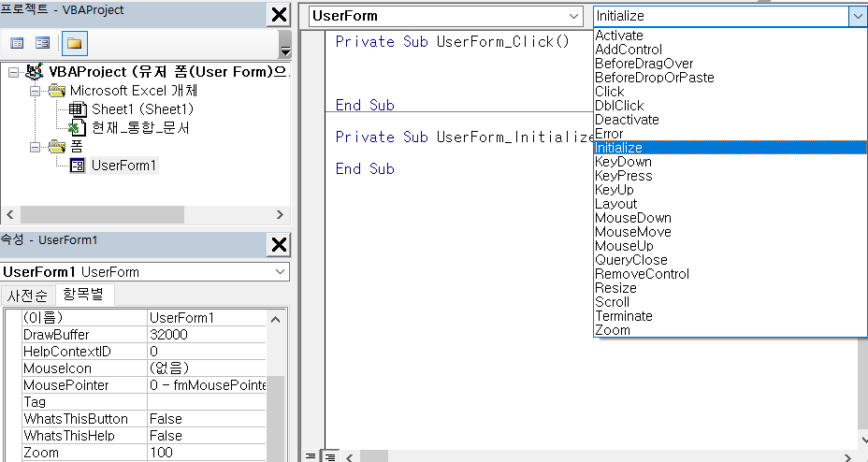Switch to the 사전순 tab

click(28, 296)
